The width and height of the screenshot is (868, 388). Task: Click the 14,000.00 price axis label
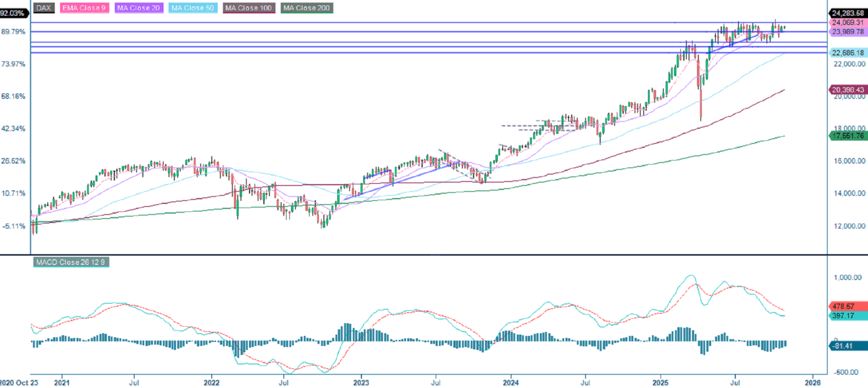(x=849, y=193)
